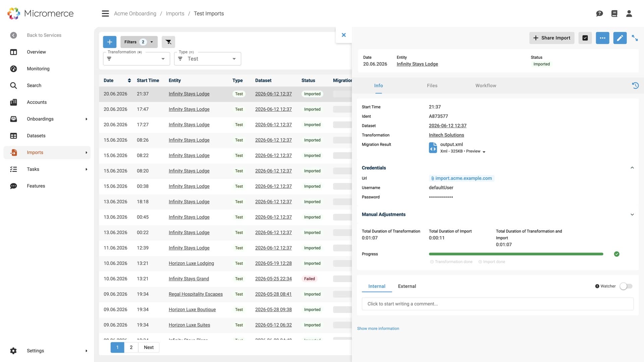This screenshot has height=362, width=644.
Task: Click the Settings gear icon
Action: tap(13, 351)
